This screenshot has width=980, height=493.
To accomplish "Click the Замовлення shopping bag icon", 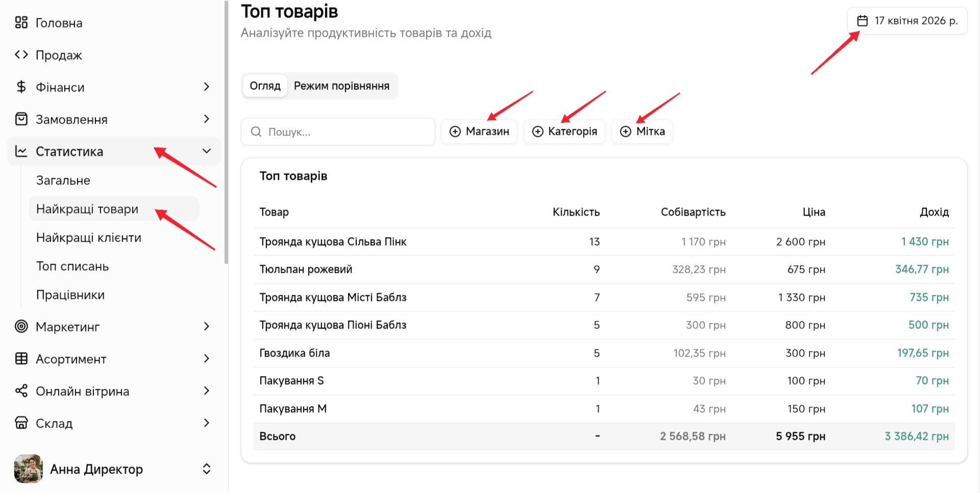I will coord(21,119).
